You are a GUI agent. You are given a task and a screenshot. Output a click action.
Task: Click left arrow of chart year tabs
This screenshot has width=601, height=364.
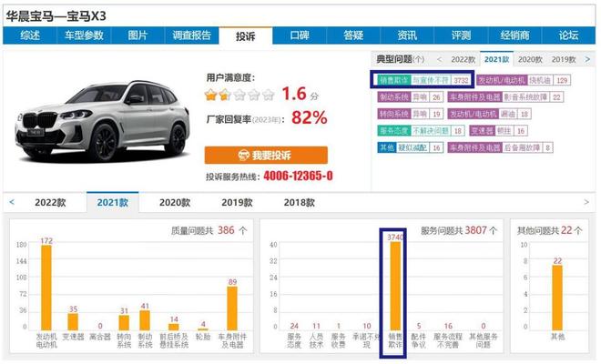tap(12, 202)
